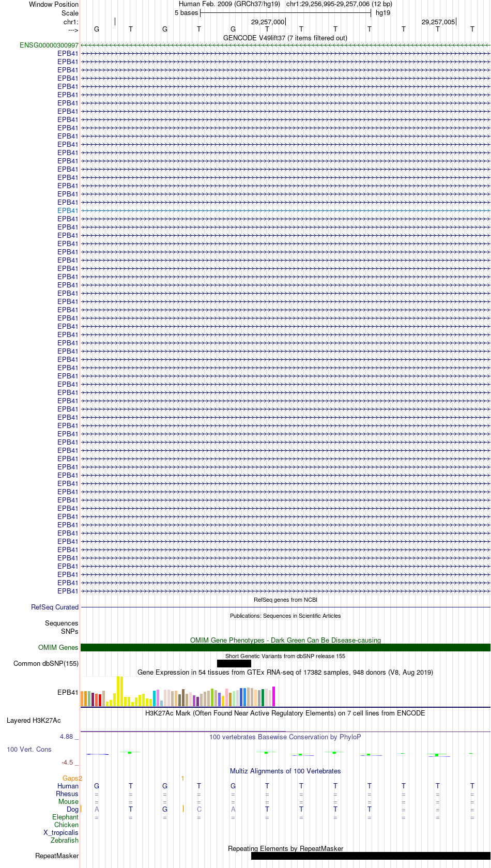491x868 pixels.
Task: Click the chr1:29,256,995-29,257,006 (12 bp) text
Action: pyautogui.click(x=339, y=4)
